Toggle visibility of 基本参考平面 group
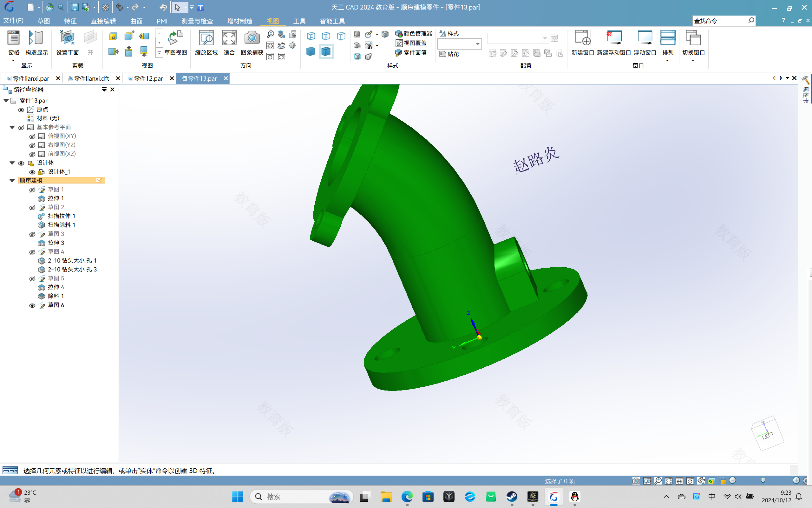812x508 pixels. pyautogui.click(x=21, y=128)
